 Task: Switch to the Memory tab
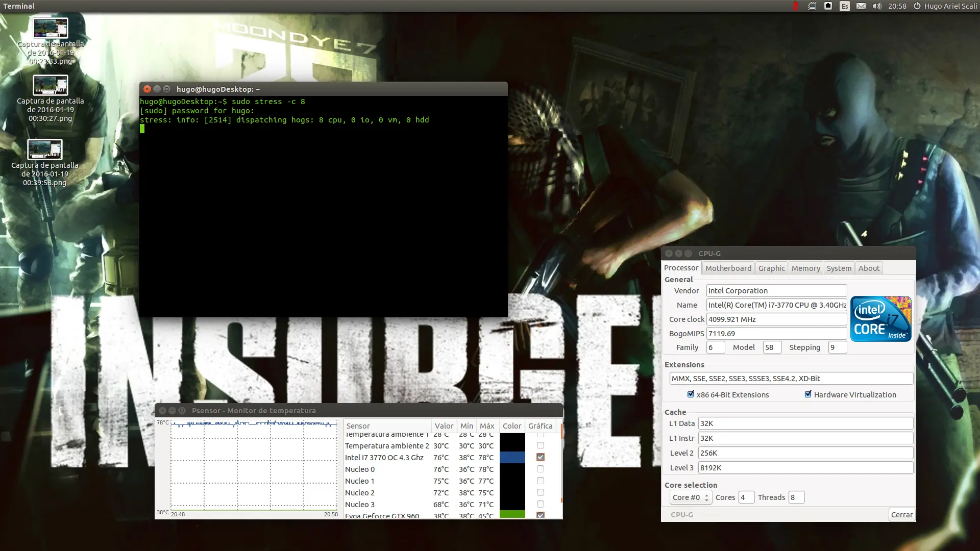tap(805, 268)
